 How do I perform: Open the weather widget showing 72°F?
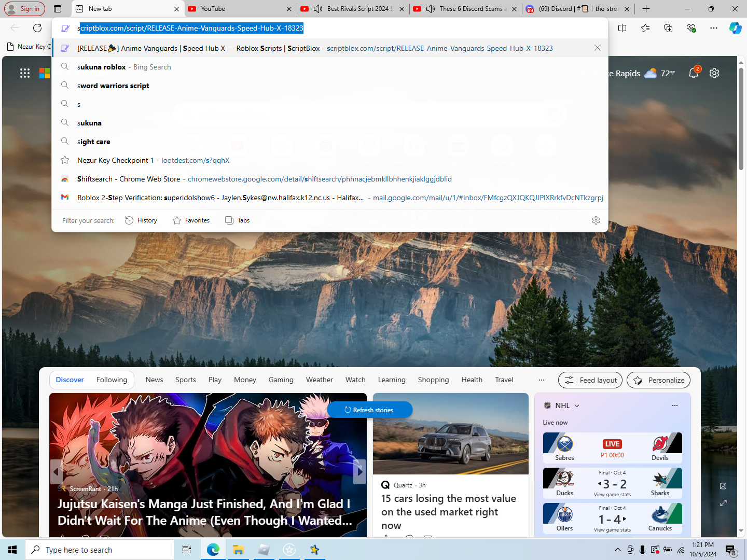(659, 73)
